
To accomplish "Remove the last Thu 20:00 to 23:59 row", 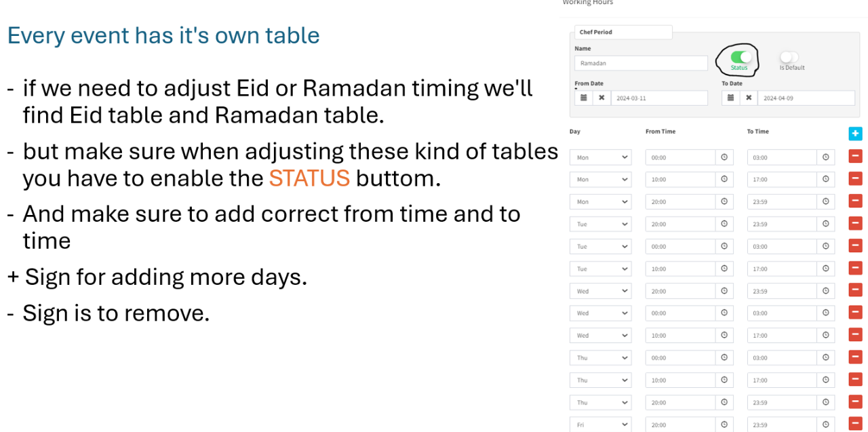I will pyautogui.click(x=855, y=402).
